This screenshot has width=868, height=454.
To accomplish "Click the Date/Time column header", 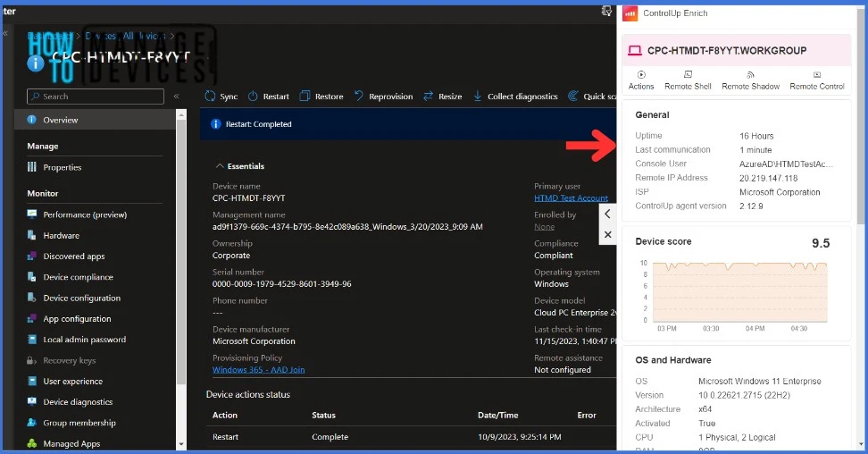I will click(497, 416).
